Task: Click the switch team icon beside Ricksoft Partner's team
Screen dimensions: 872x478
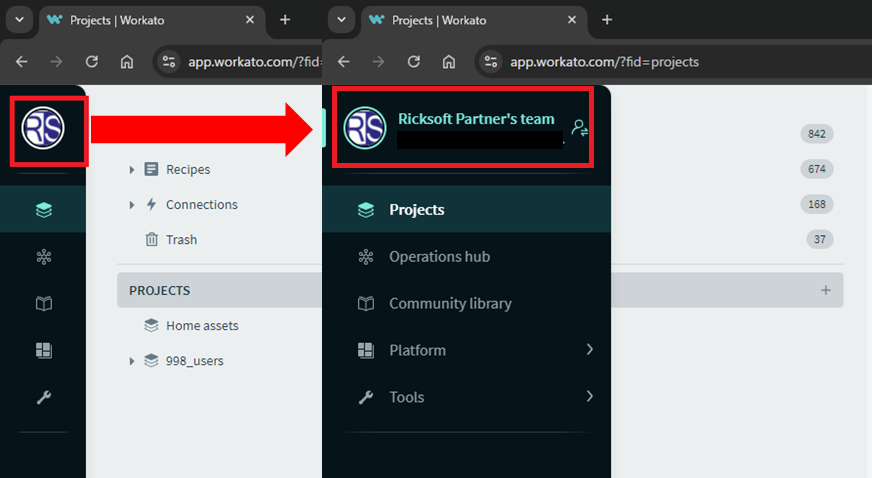Action: click(x=579, y=128)
